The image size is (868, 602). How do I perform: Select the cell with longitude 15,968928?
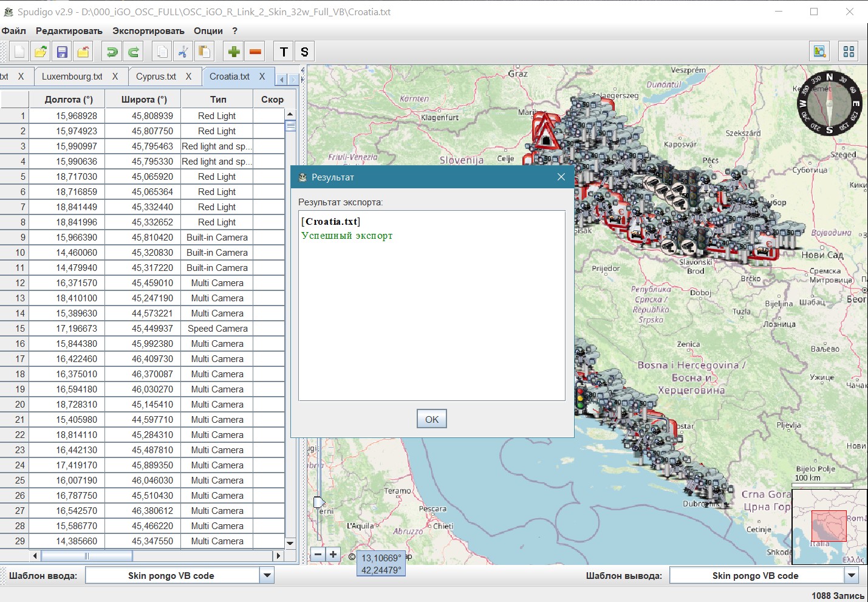(67, 116)
